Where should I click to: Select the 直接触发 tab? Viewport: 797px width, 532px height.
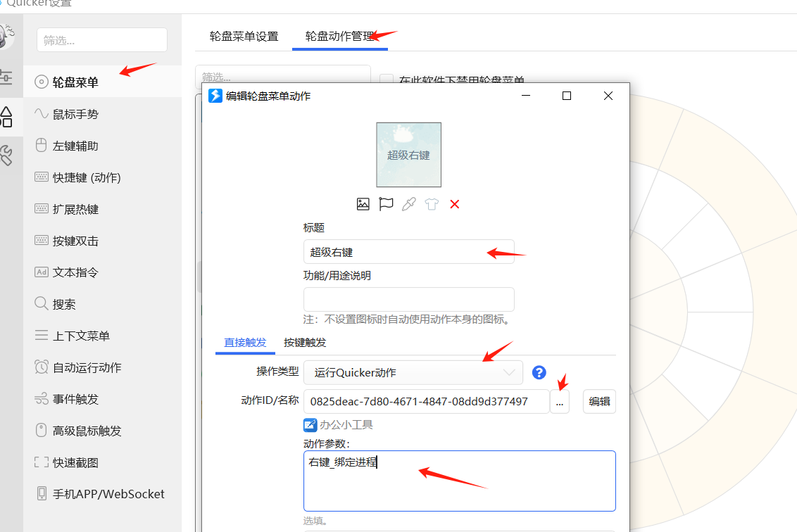245,343
